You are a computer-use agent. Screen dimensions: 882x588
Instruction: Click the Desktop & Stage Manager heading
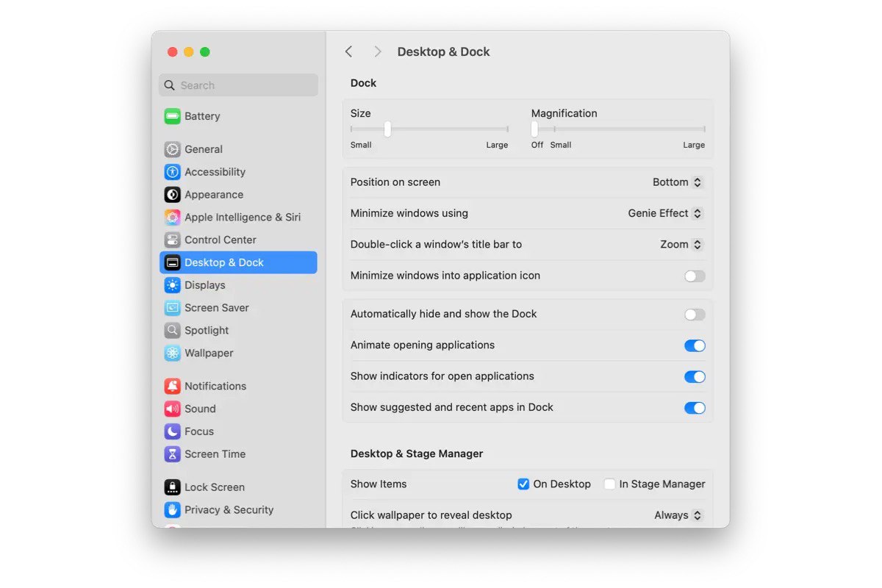coord(417,453)
